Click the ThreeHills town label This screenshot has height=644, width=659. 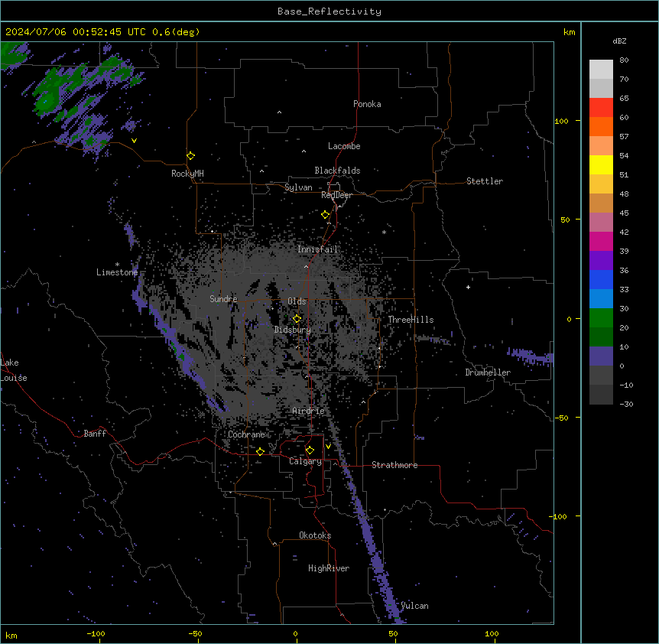click(x=411, y=320)
